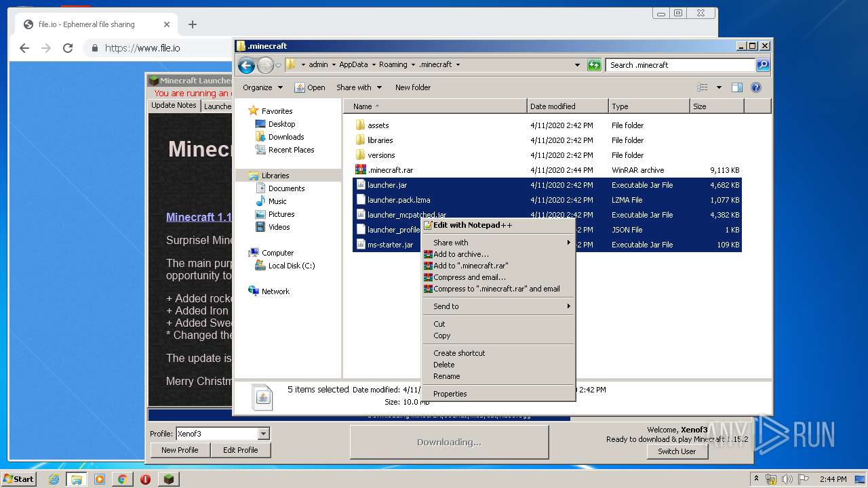Click the Windows Explorer taskbar icon
This screenshot has width=868, height=488.
pos(77,479)
